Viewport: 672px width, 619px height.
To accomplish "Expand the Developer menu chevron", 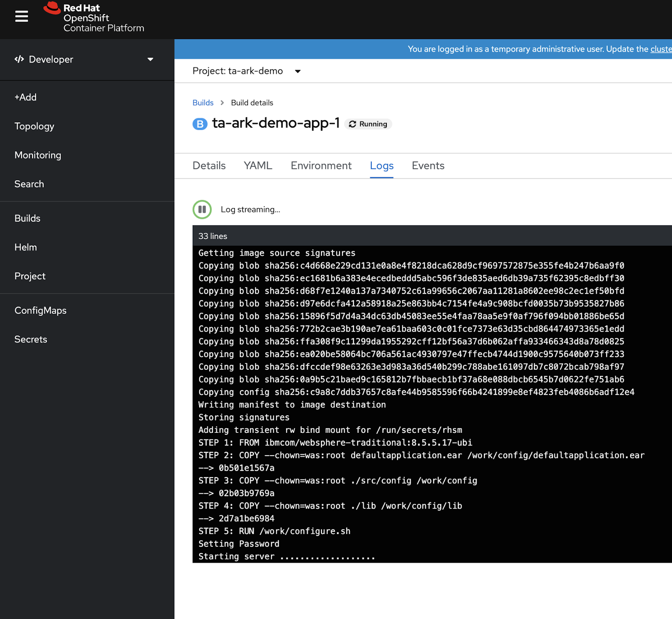I will [x=150, y=59].
